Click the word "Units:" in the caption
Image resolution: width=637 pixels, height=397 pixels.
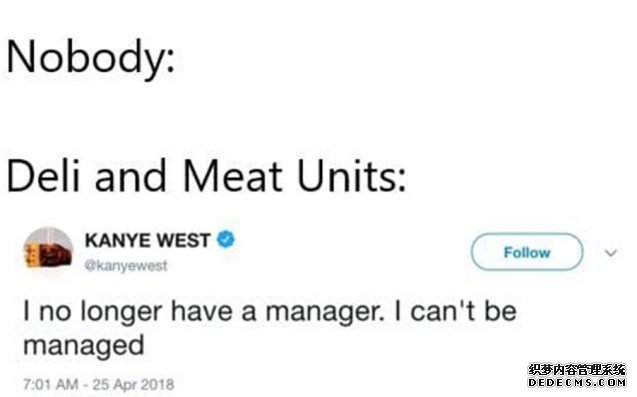coord(351,175)
